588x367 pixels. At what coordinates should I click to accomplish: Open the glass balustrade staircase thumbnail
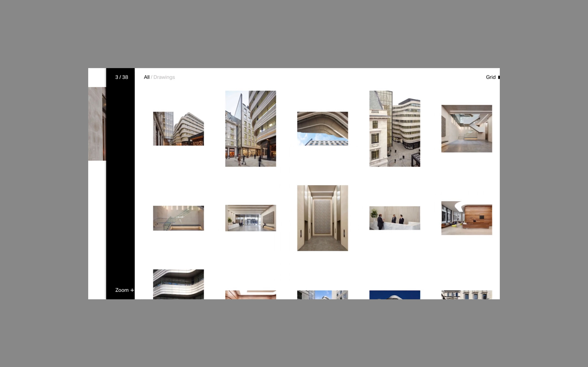(178, 218)
